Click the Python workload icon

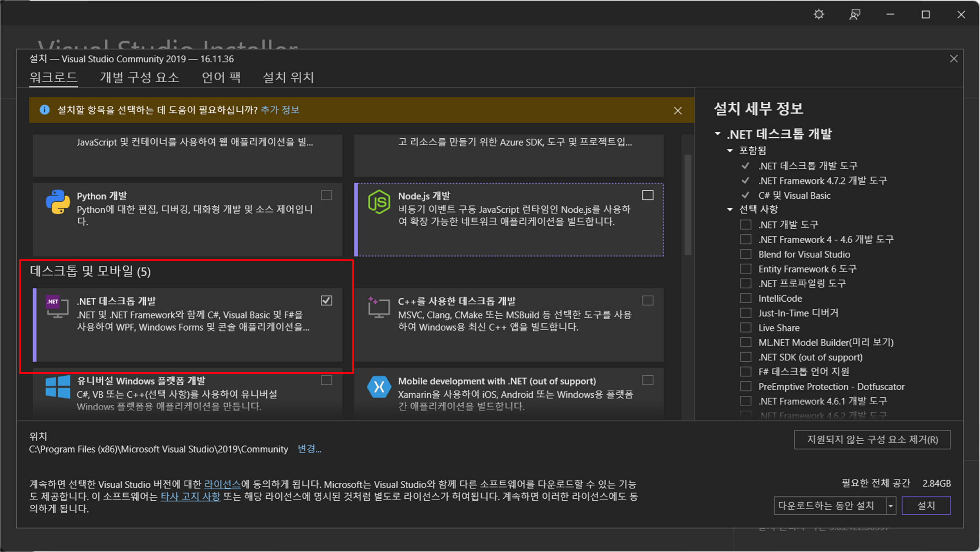pyautogui.click(x=58, y=202)
